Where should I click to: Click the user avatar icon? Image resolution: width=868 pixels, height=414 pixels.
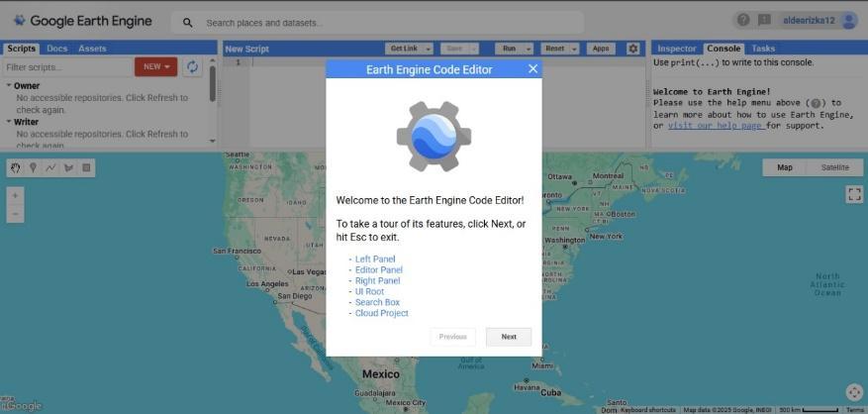tap(848, 21)
